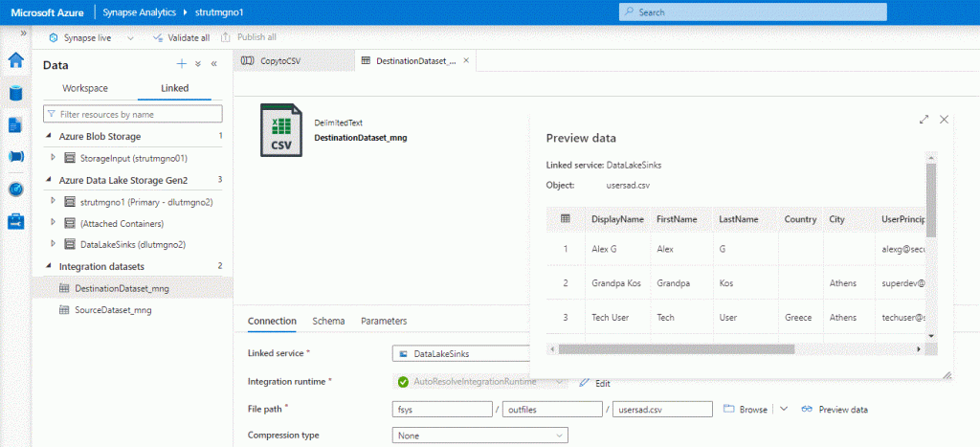The image size is (980, 447).
Task: Click the fsys file system field
Action: coord(442,409)
